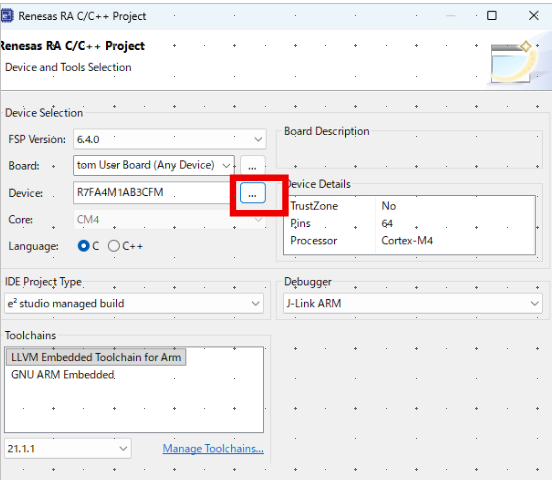Click the Processor Cortex-M4 value
This screenshot has width=552, height=480.
pos(407,241)
